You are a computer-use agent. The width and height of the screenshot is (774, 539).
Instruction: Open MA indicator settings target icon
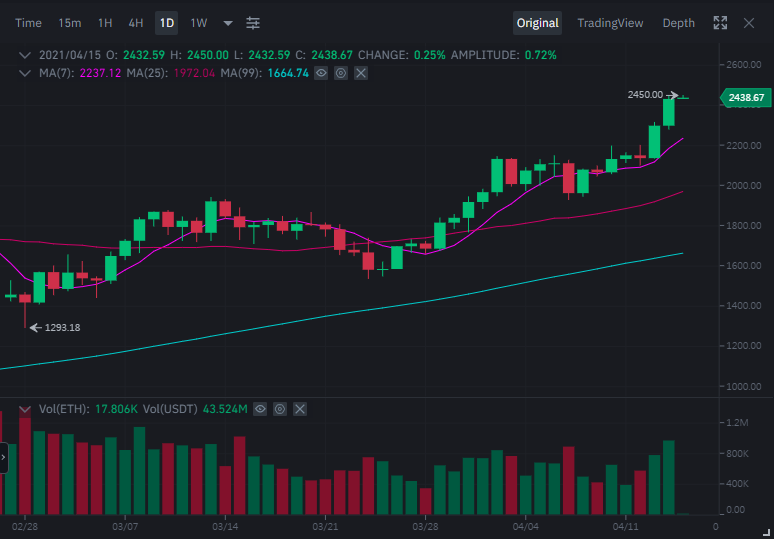point(341,74)
